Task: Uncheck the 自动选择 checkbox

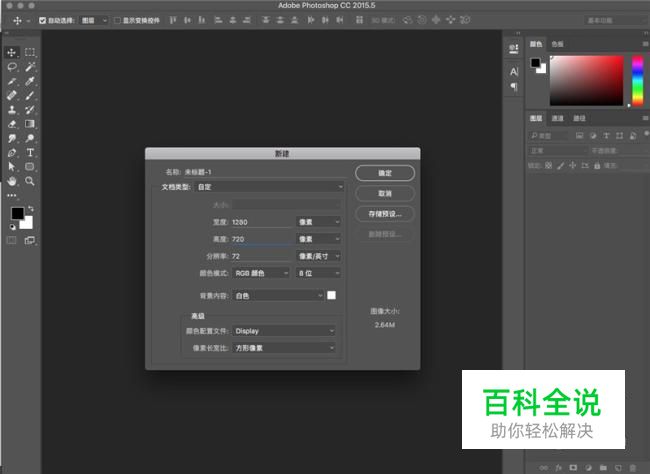Action: 42,20
